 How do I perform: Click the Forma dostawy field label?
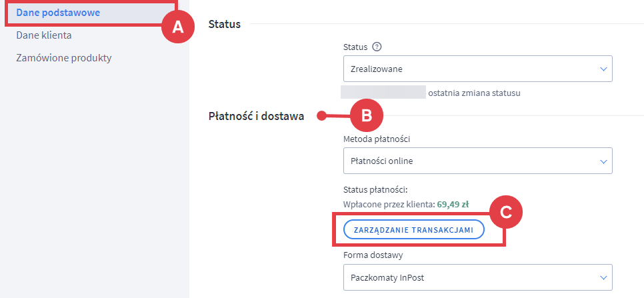click(372, 254)
